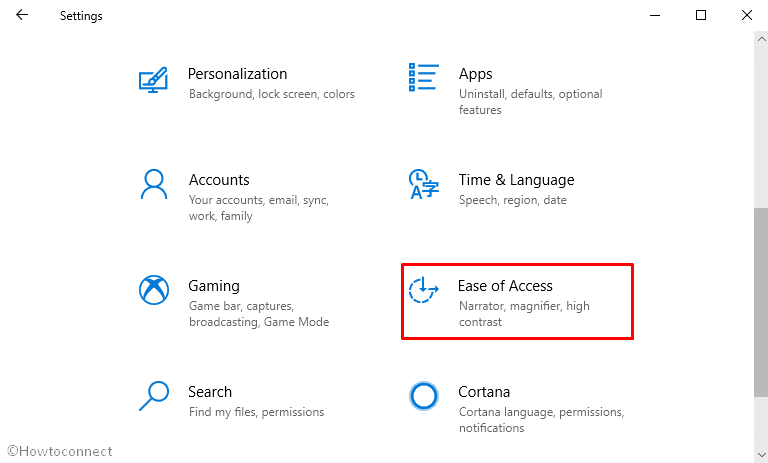Click the Search category heading

tap(210, 391)
